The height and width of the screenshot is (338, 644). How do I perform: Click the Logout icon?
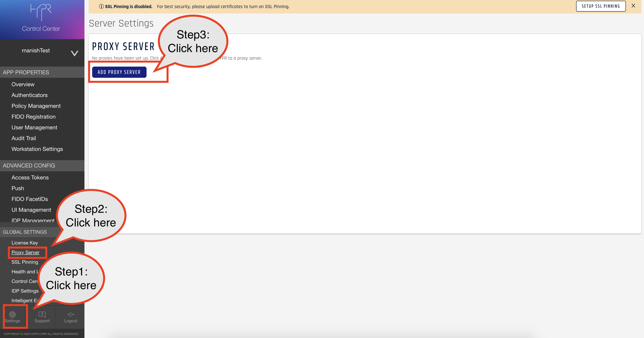click(x=71, y=315)
